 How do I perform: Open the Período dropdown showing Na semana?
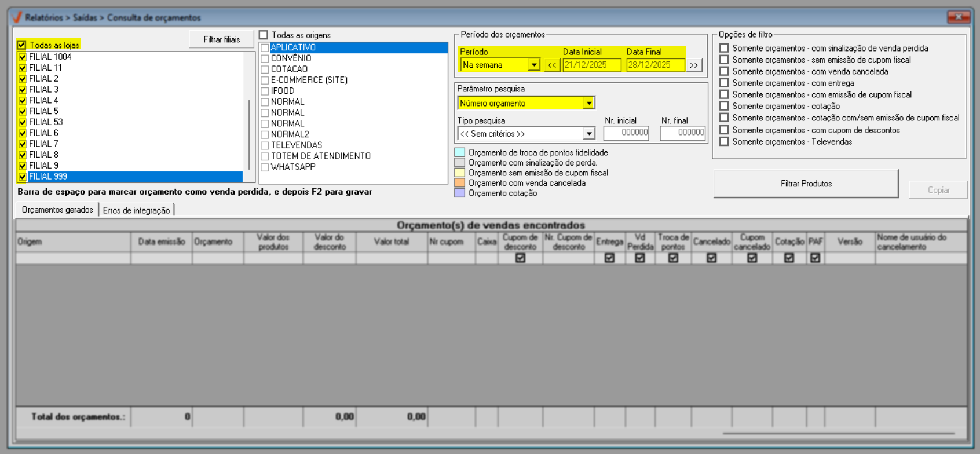click(x=533, y=65)
